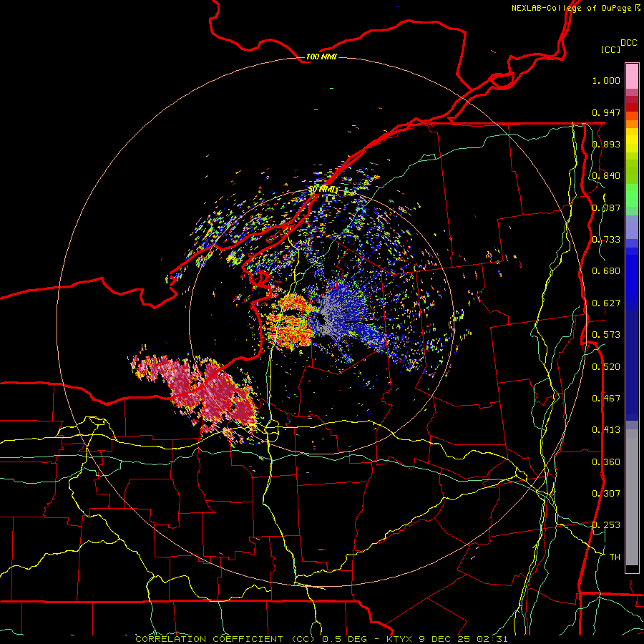Pick the gray color bar segment

[x=632, y=497]
